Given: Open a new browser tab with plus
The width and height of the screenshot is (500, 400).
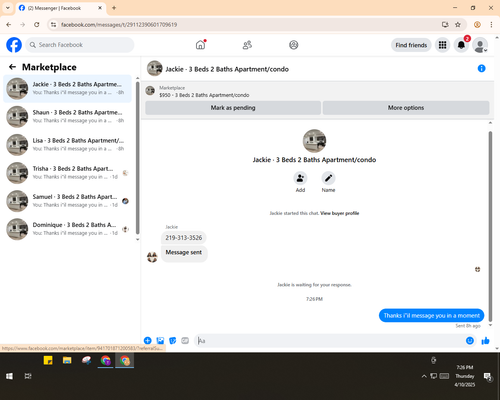Looking at the screenshot, I should click(114, 8).
